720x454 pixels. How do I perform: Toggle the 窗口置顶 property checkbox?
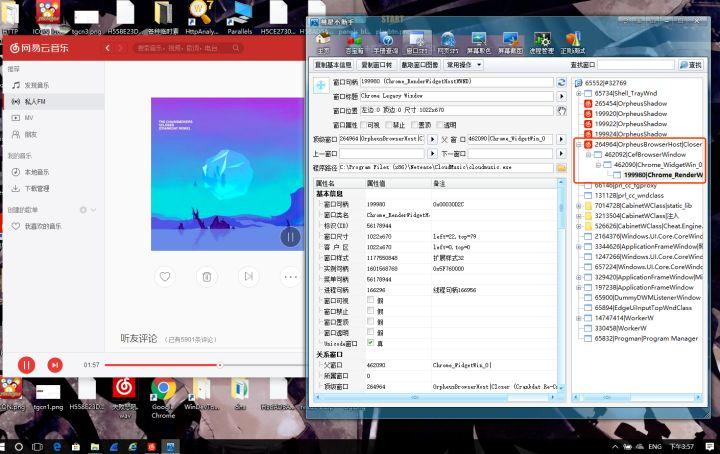click(x=371, y=321)
